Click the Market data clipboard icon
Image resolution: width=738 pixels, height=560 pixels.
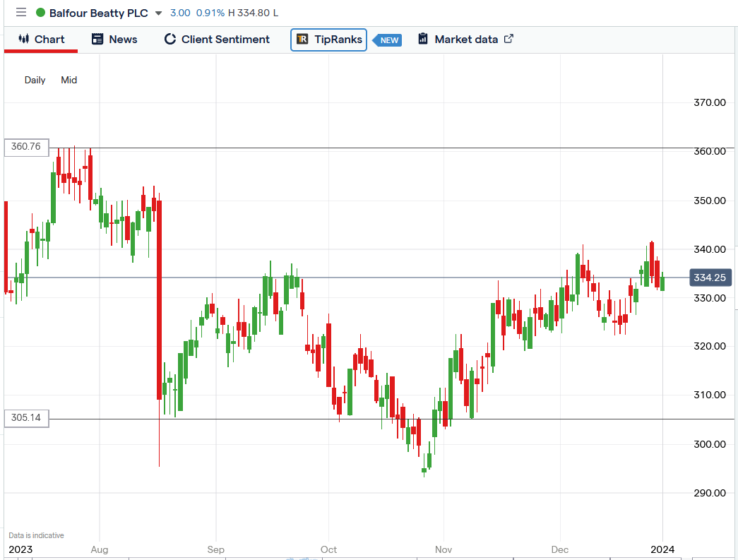point(423,39)
